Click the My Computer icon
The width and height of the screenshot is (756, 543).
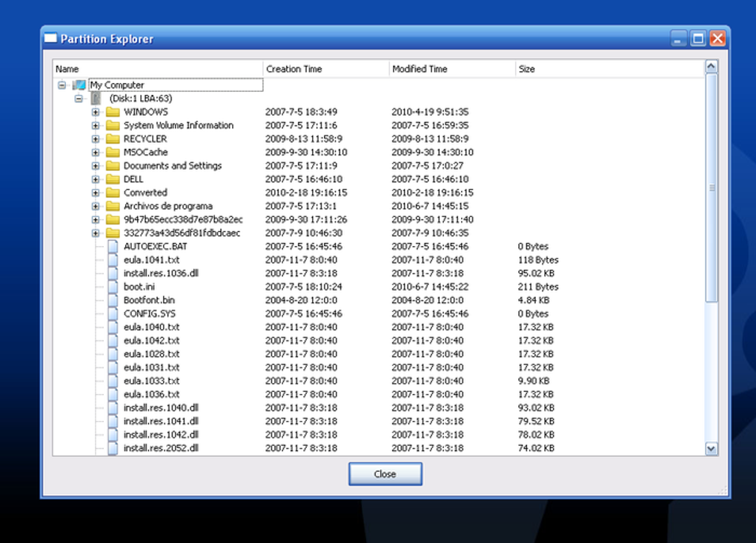point(80,84)
